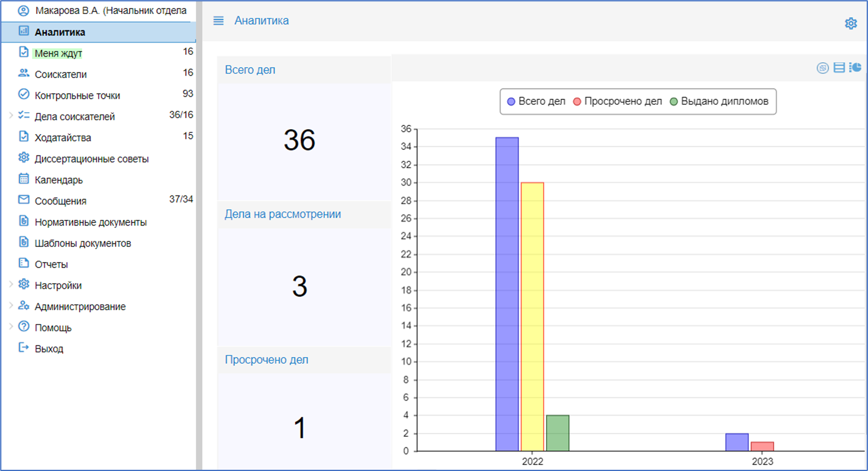This screenshot has height=471, width=868.
Task: Expand the Дела соискателей tree node
Action: 10,116
